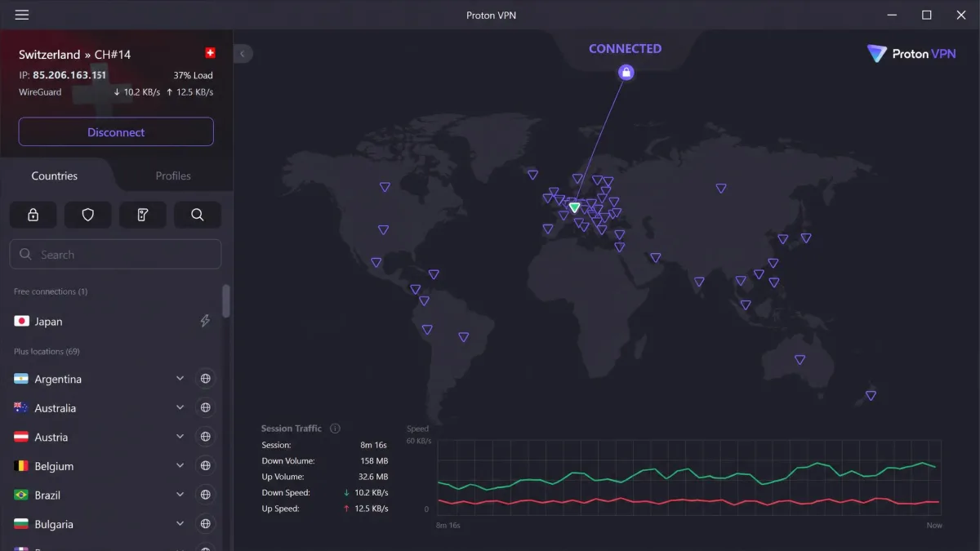The width and height of the screenshot is (980, 551).
Task: Click the globe icon for Belgium
Action: [206, 465]
